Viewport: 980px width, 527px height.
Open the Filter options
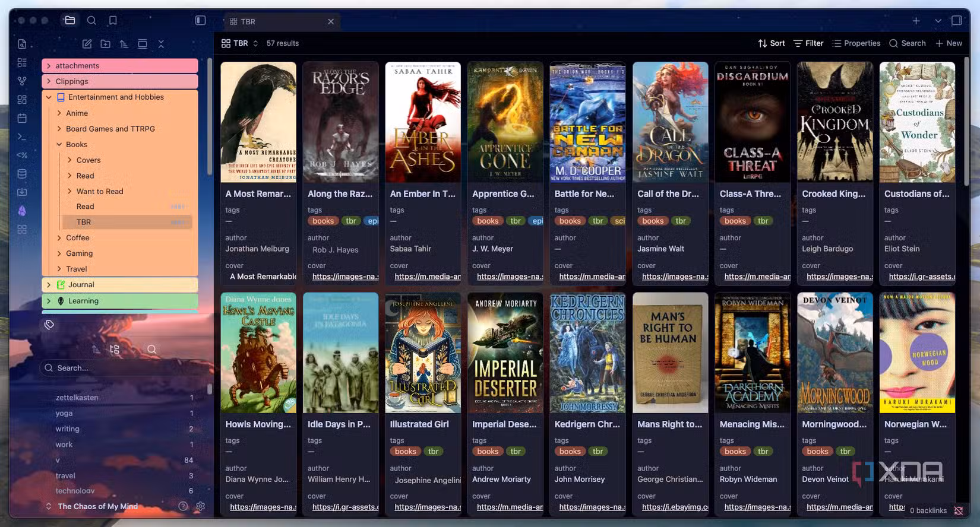click(808, 43)
